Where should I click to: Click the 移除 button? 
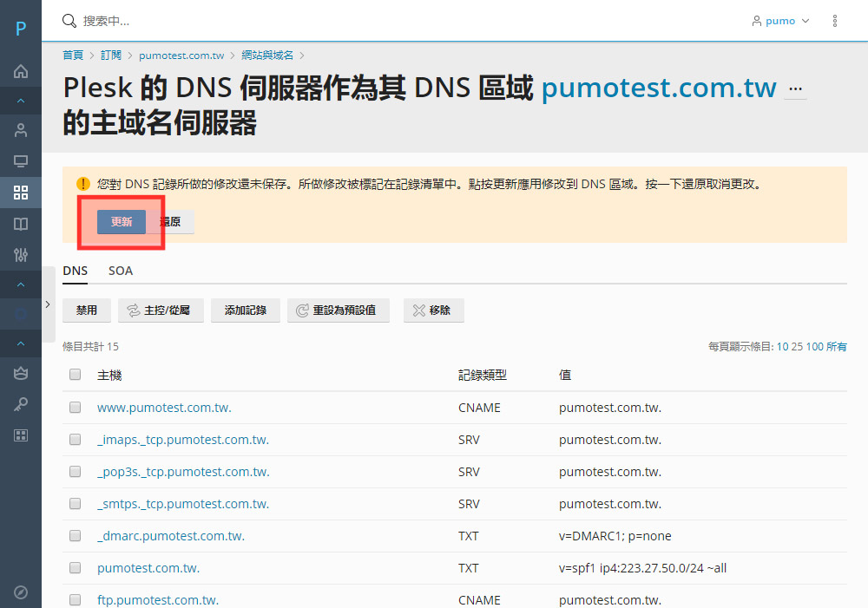(433, 311)
